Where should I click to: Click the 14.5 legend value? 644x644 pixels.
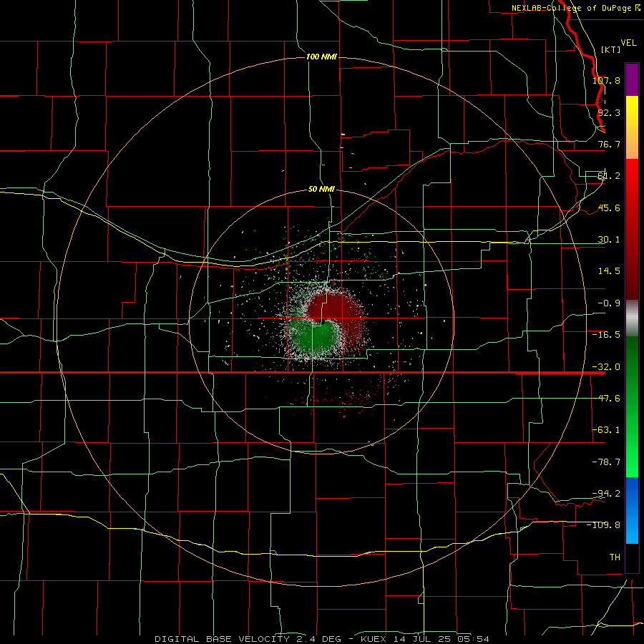(609, 271)
